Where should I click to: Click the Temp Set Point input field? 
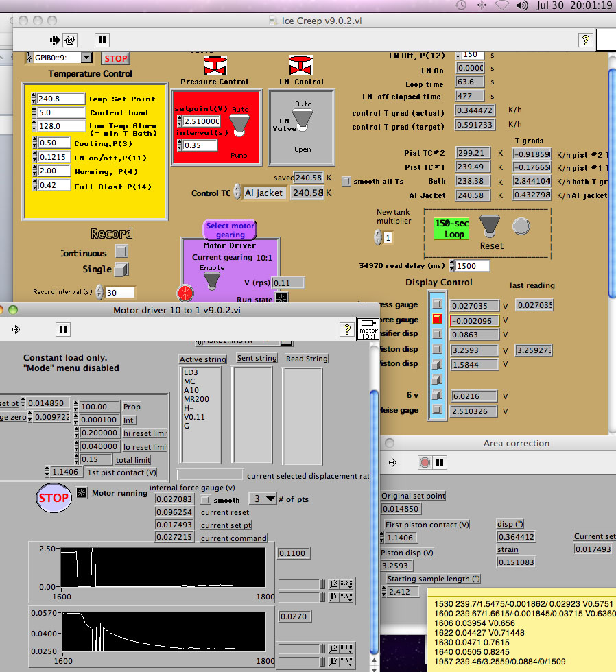click(62, 99)
